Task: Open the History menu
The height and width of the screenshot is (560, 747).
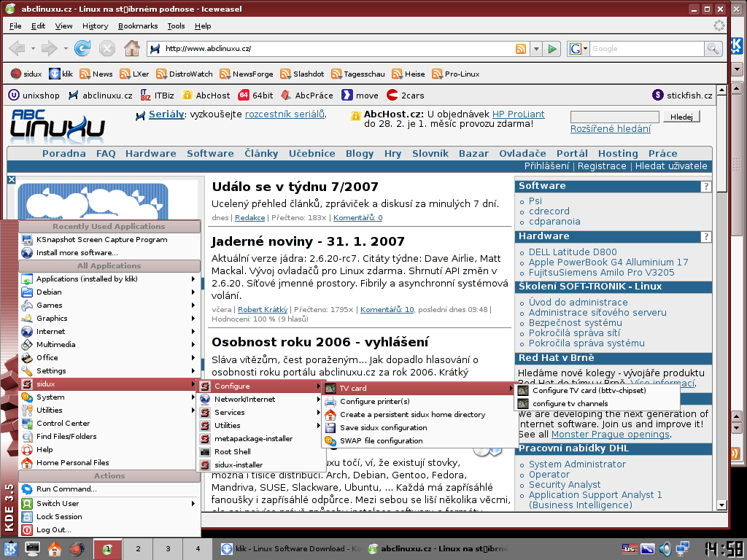Action: coord(95,26)
